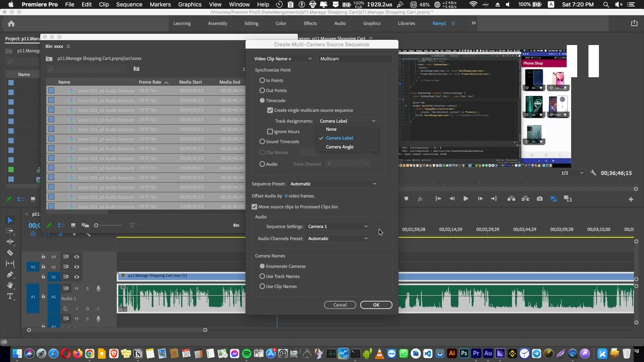Click the Lift button in Program monitor
Image resolution: width=644 pixels, height=362 pixels.
[511, 199]
